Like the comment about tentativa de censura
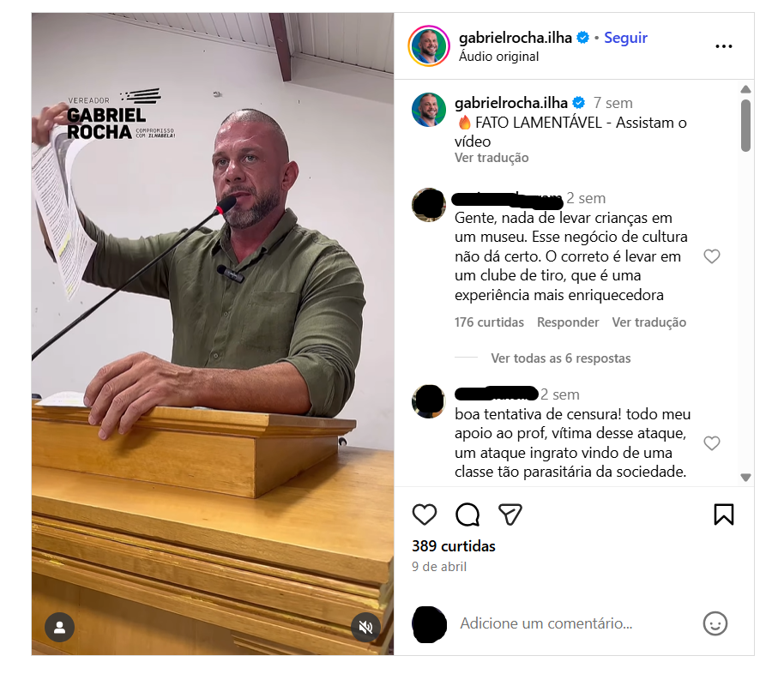 coord(711,443)
